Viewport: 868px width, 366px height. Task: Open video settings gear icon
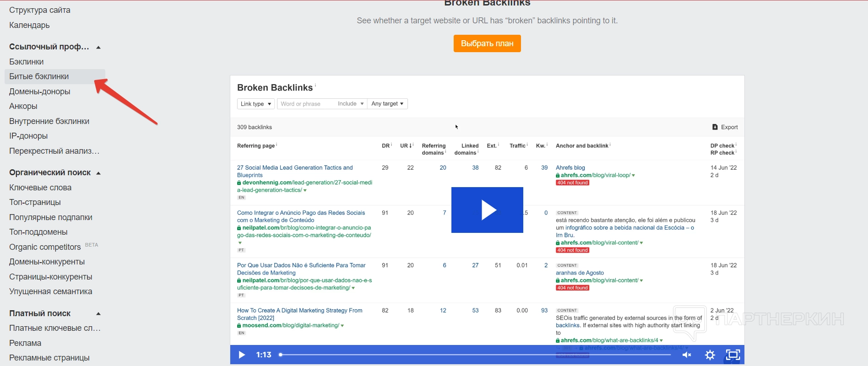tap(710, 355)
